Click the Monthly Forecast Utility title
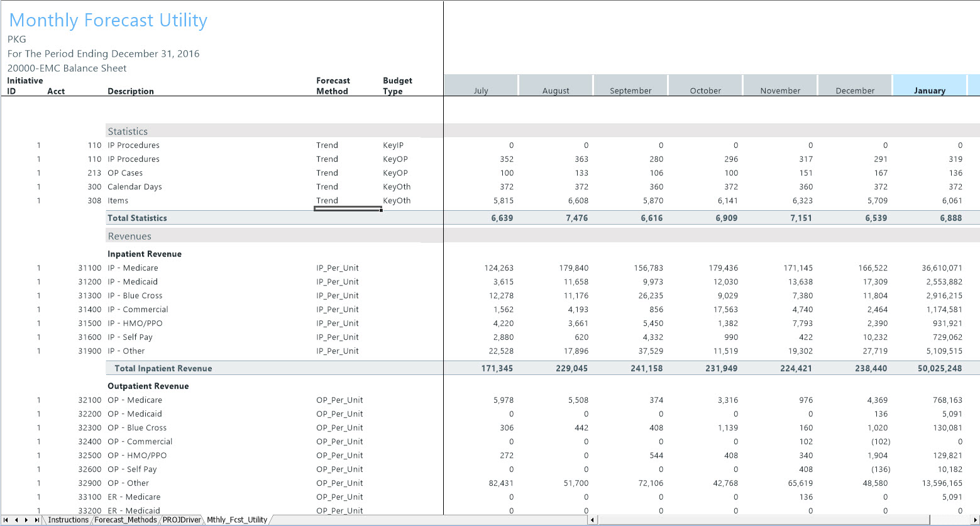Image resolution: width=980 pixels, height=526 pixels. coord(108,20)
